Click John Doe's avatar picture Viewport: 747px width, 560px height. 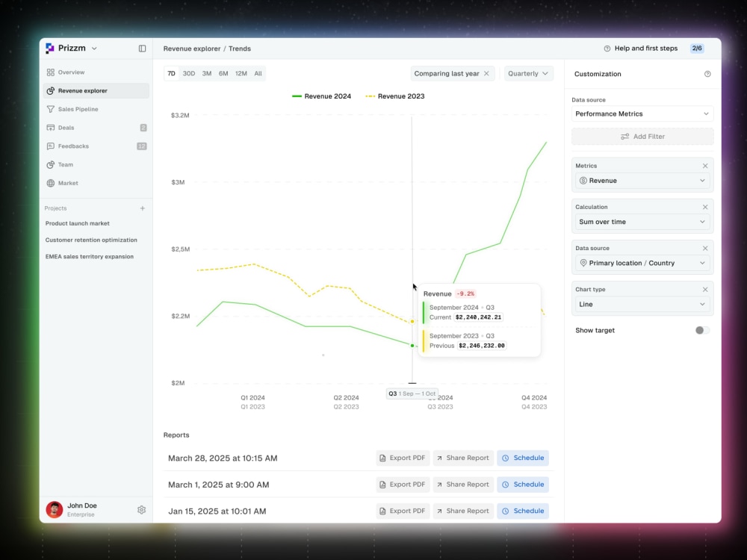click(55, 509)
